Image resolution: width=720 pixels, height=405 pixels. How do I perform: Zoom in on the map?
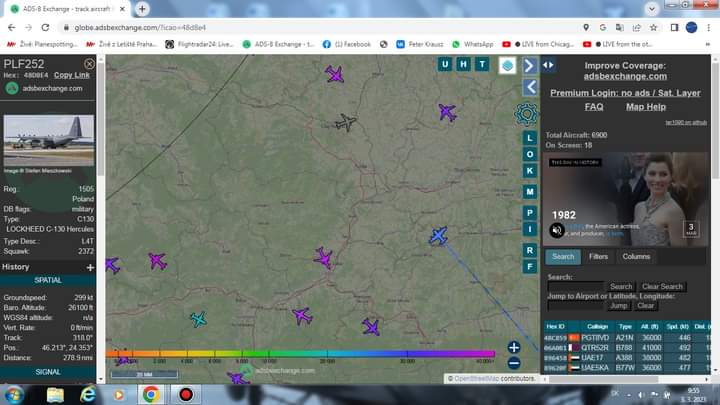click(514, 348)
